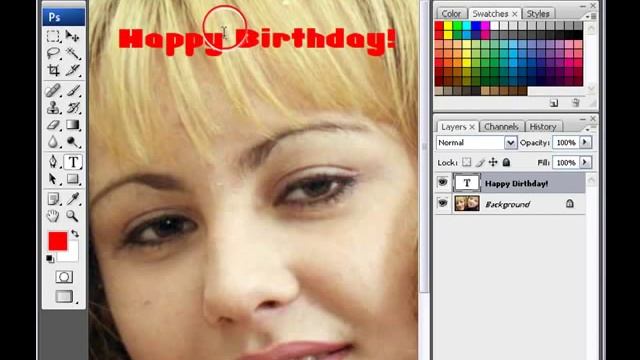Viewport: 640px width, 360px height.
Task: Select the Crop tool
Action: tap(53, 70)
